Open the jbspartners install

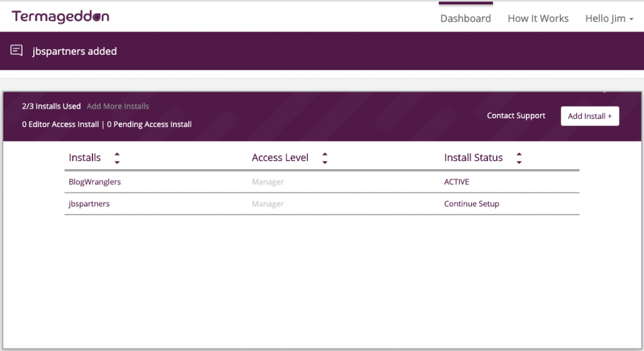tap(89, 204)
